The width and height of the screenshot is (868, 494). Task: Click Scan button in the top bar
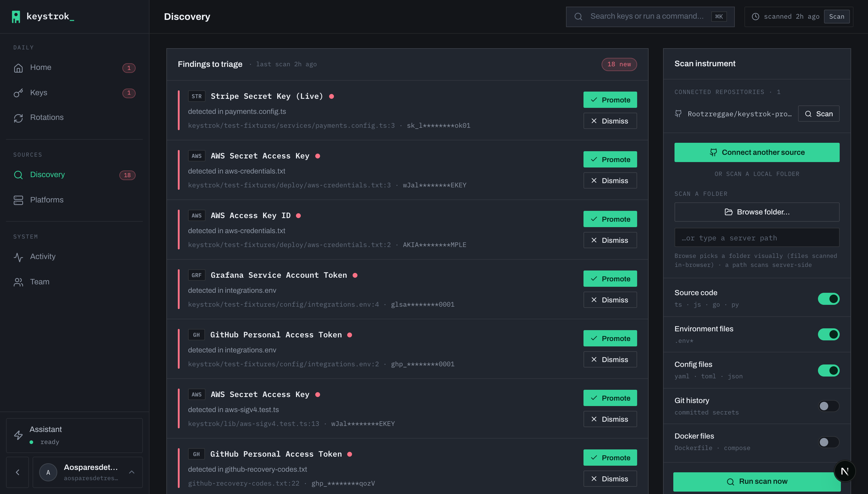pyautogui.click(x=836, y=16)
